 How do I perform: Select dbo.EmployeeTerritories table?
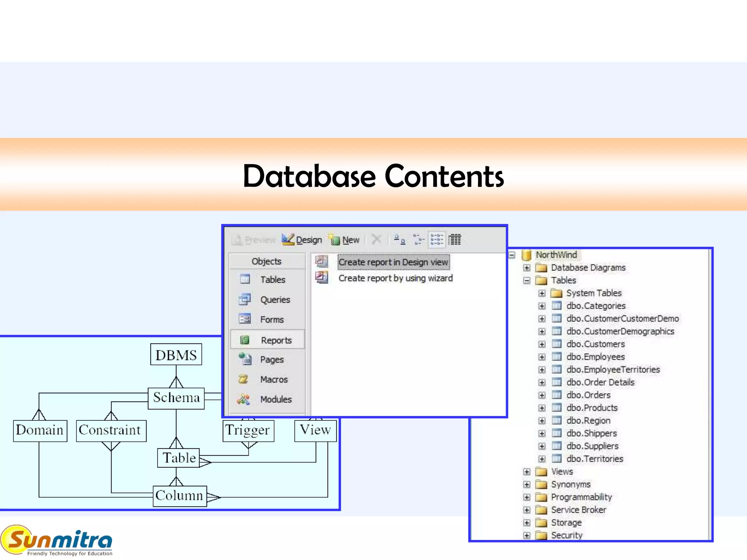coord(613,370)
